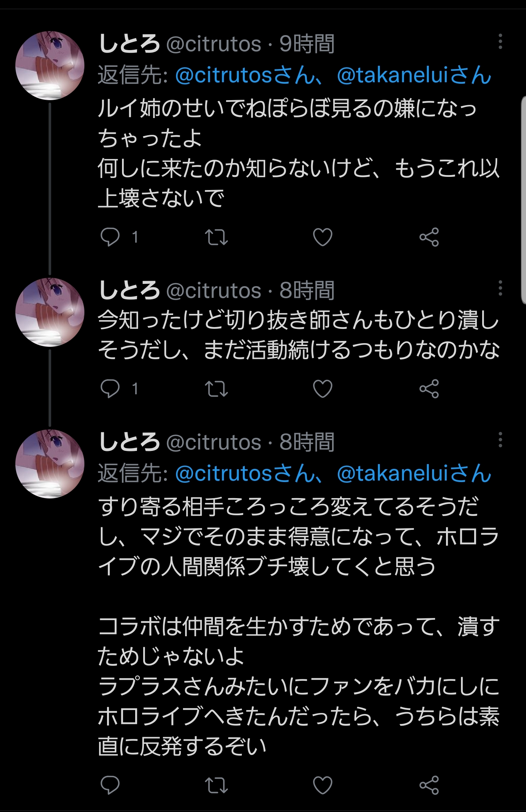
Task: Share the second tweet about 切り抜き師
Action: tap(429, 388)
